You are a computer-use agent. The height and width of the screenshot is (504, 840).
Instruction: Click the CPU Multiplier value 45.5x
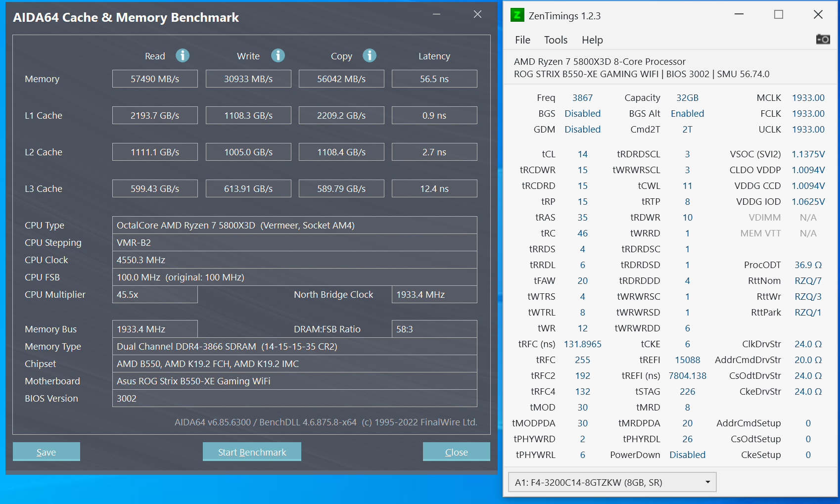pos(155,294)
